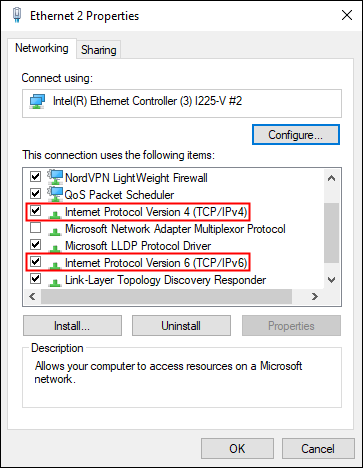This screenshot has width=363, height=468.
Task: Enable Microsoft Network Adapter Multiplexor Protocol checkbox
Action: pyautogui.click(x=35, y=228)
